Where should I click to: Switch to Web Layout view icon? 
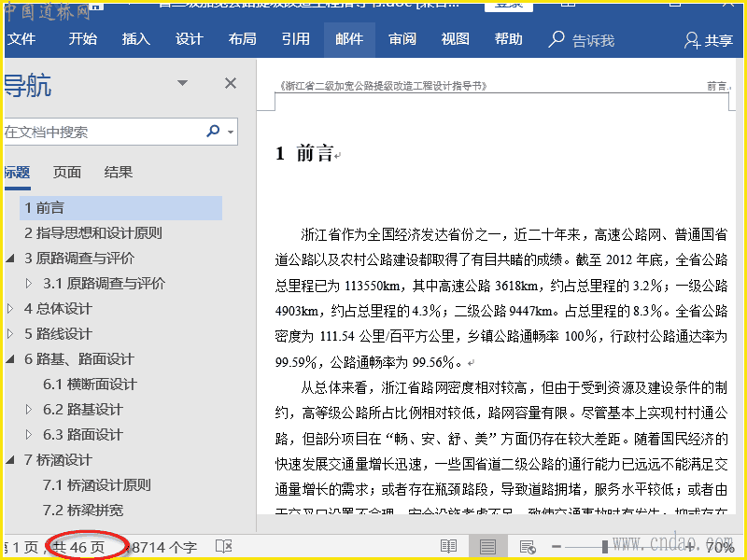528,547
